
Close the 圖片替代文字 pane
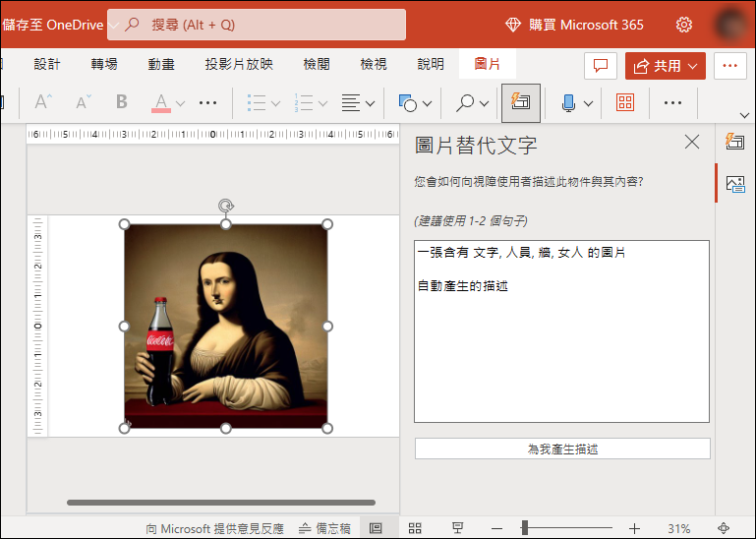[x=692, y=142]
